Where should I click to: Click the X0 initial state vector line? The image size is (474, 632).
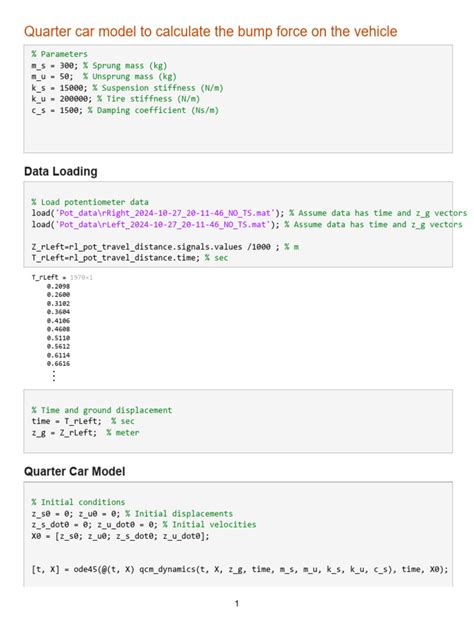121,536
